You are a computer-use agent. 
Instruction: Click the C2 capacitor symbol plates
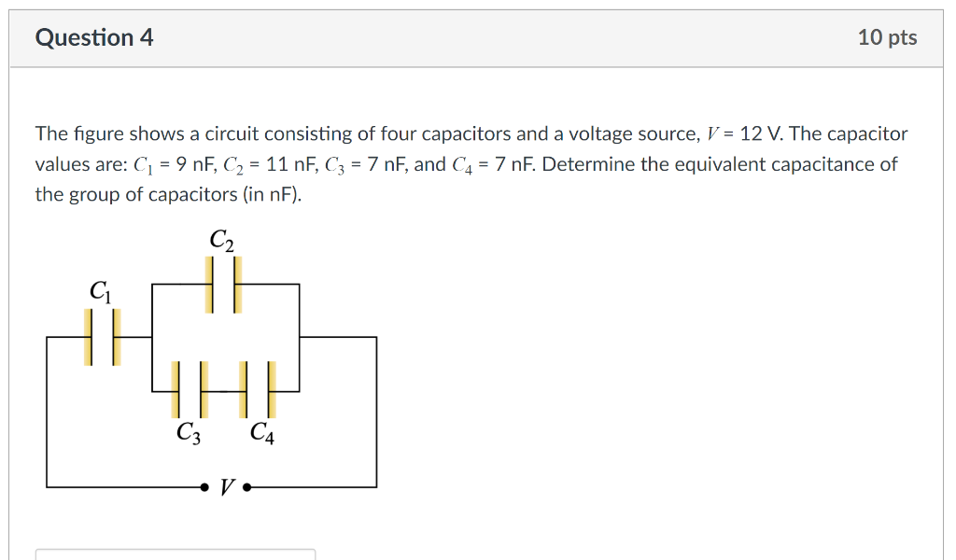[220, 285]
